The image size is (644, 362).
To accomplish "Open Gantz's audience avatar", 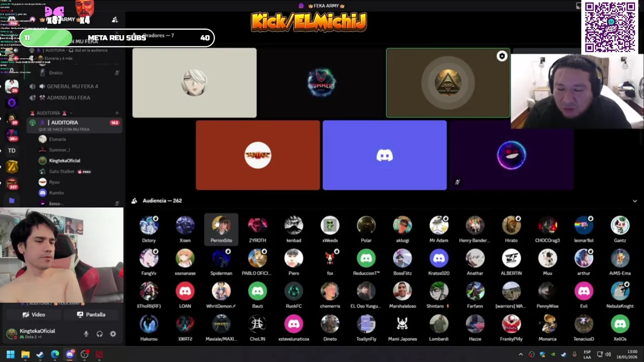I will tap(620, 226).
